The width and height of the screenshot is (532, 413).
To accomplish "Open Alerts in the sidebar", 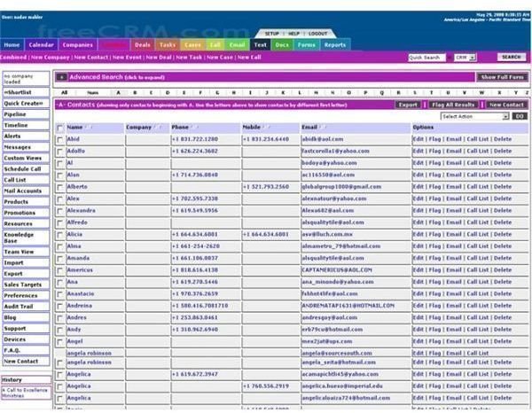I will [x=26, y=136].
